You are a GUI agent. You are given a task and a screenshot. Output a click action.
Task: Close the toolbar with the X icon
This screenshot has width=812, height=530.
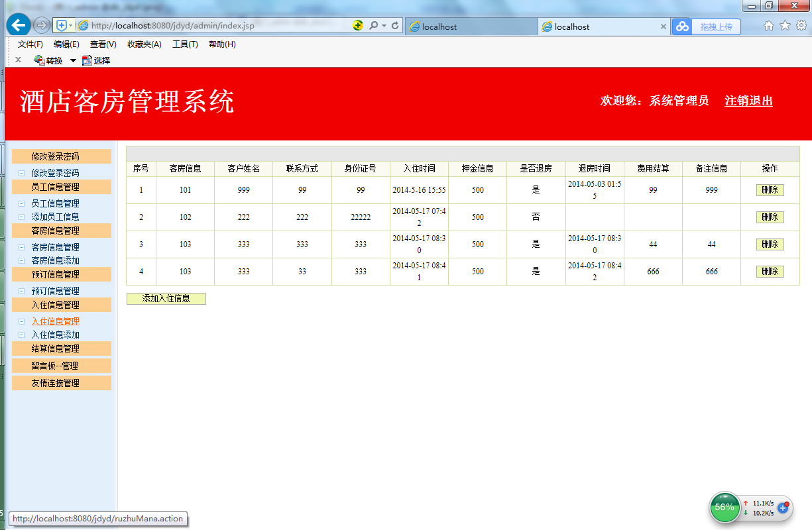pos(18,60)
